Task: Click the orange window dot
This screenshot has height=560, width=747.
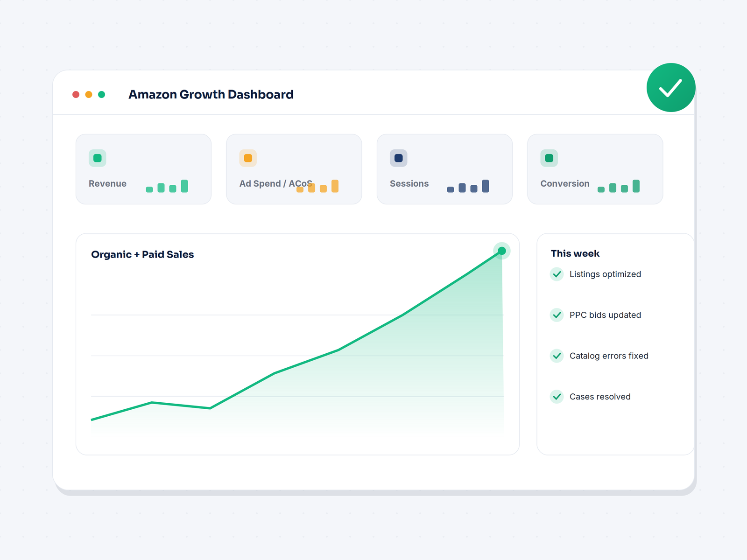Action: tap(89, 94)
